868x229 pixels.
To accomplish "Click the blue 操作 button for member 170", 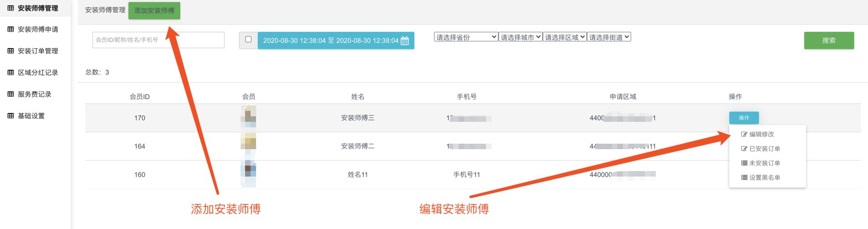I will (x=744, y=118).
